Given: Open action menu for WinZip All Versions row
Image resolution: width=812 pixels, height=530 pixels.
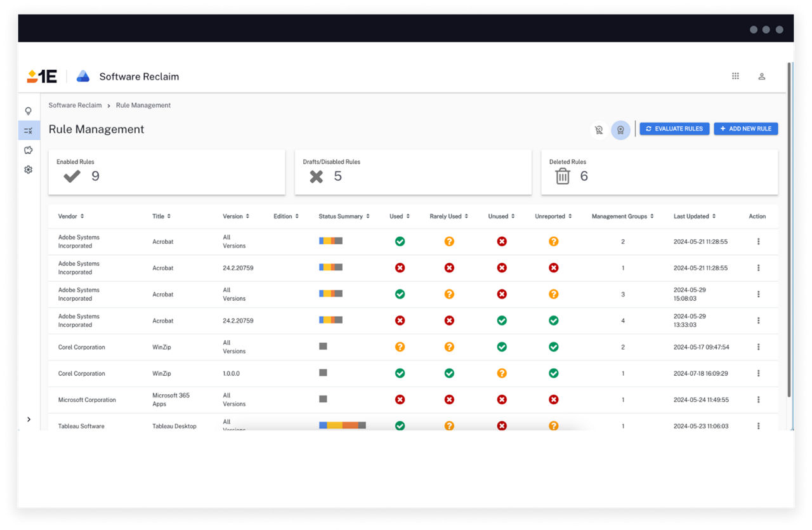Looking at the screenshot, I should (x=758, y=347).
